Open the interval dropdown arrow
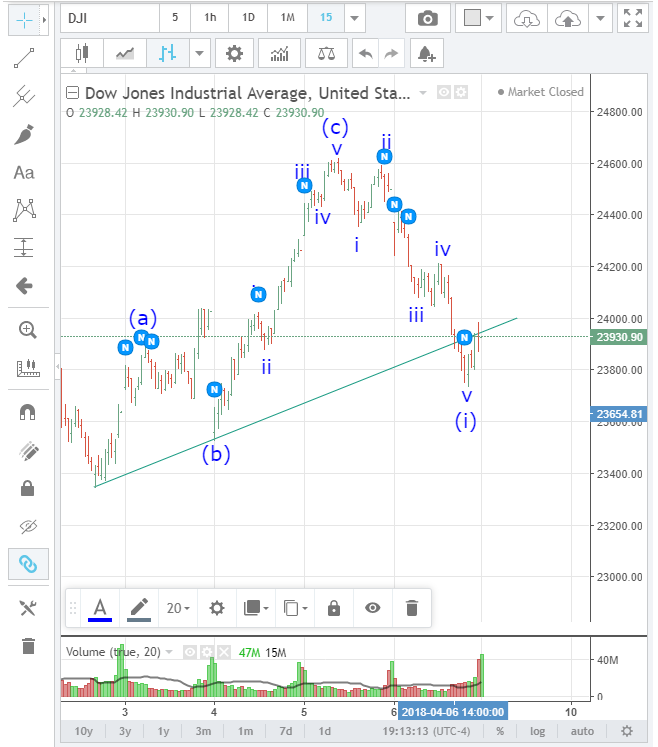Screen dimensions: 658x747 click(x=354, y=18)
